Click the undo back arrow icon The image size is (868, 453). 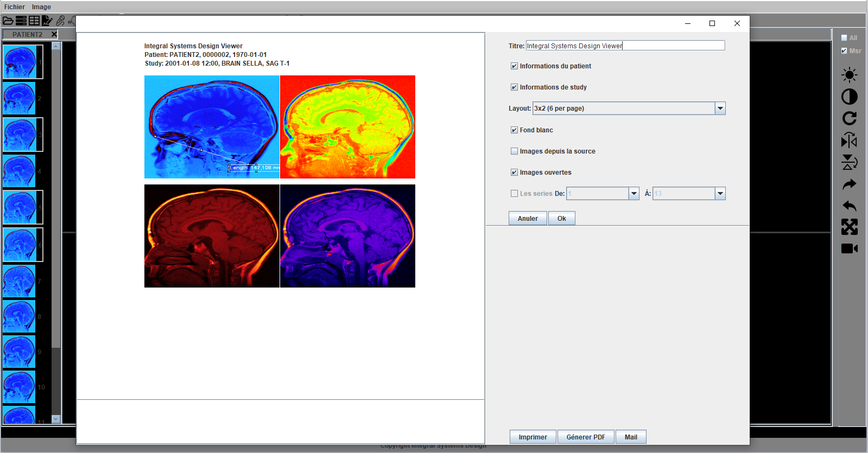pyautogui.click(x=850, y=206)
